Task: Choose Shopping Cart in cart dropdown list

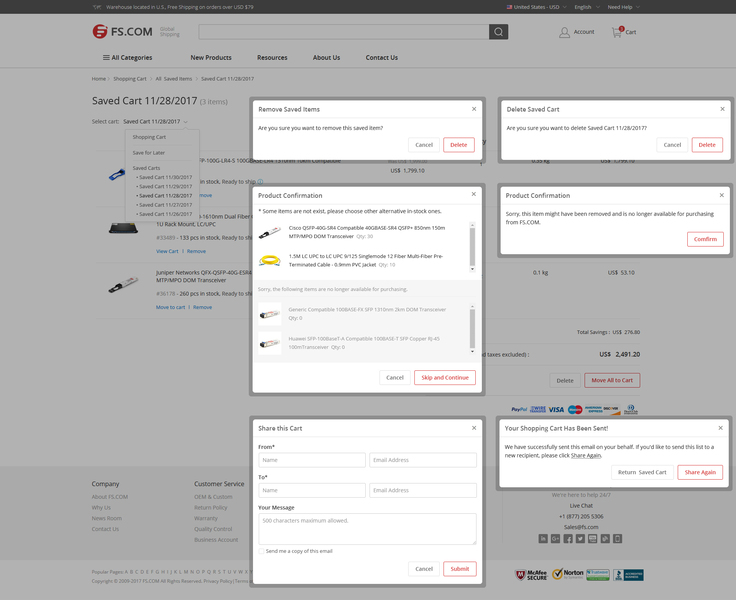Action: [149, 137]
